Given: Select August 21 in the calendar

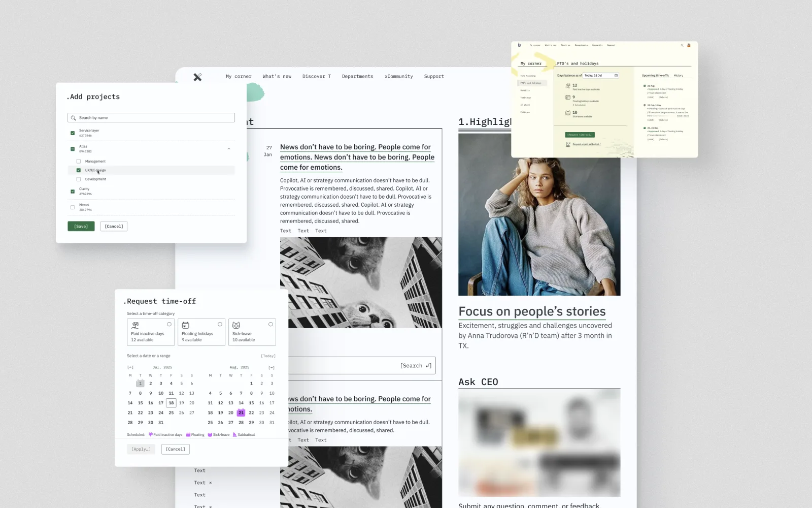Looking at the screenshot, I should [241, 412].
